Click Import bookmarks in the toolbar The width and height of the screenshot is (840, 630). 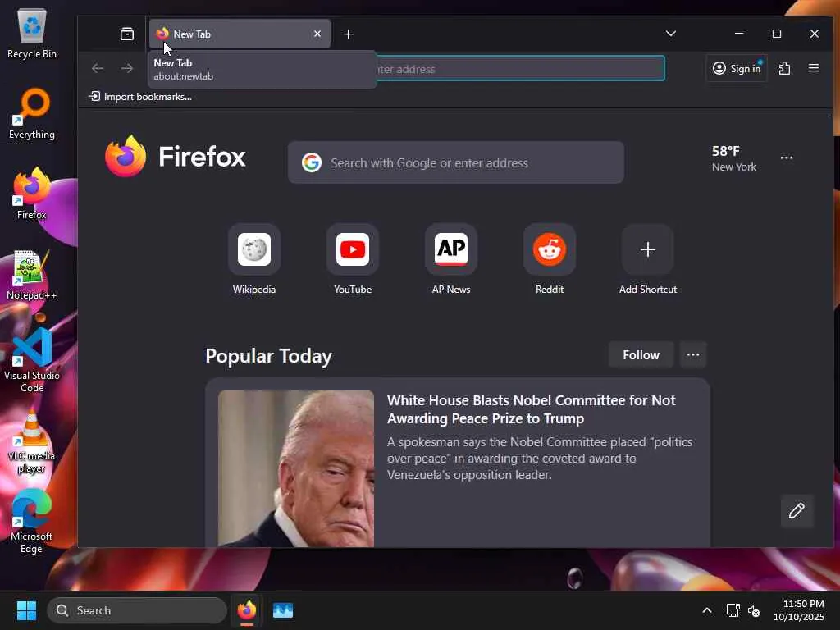[139, 97]
